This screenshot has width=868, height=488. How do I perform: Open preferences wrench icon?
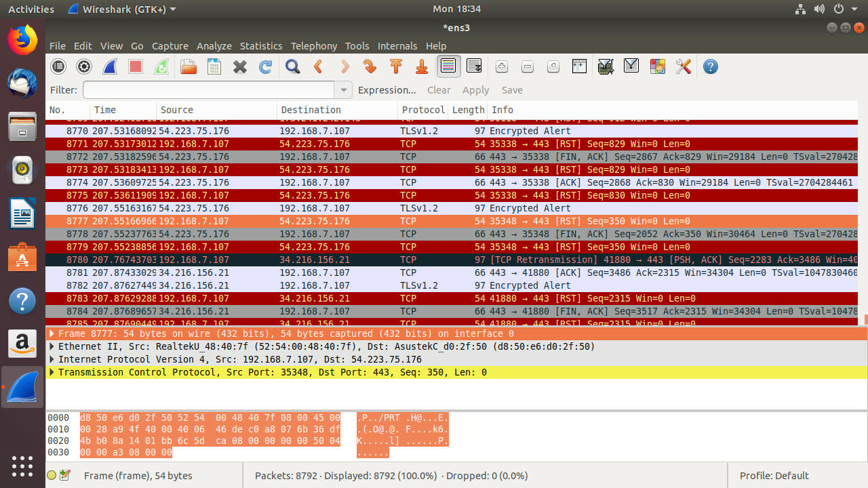click(683, 66)
